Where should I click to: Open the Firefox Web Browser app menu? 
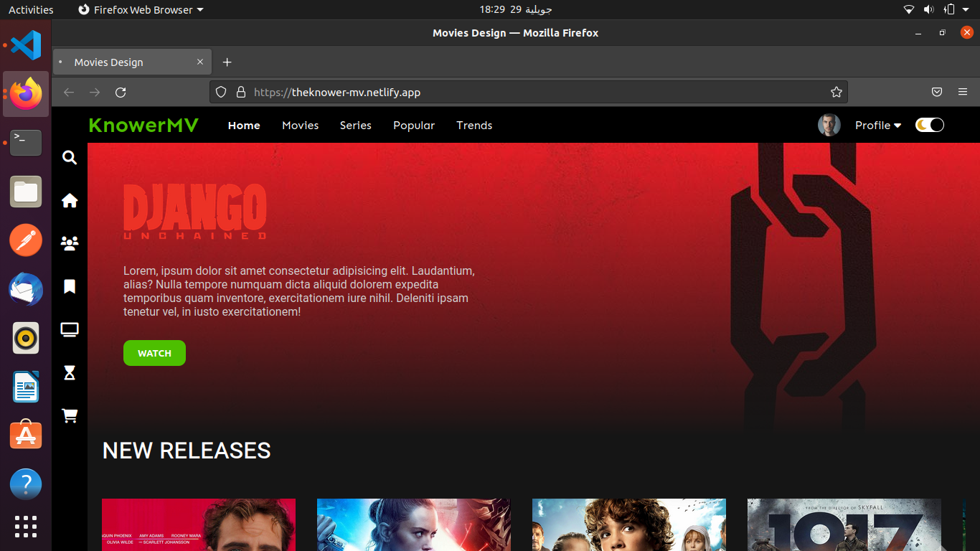click(141, 10)
